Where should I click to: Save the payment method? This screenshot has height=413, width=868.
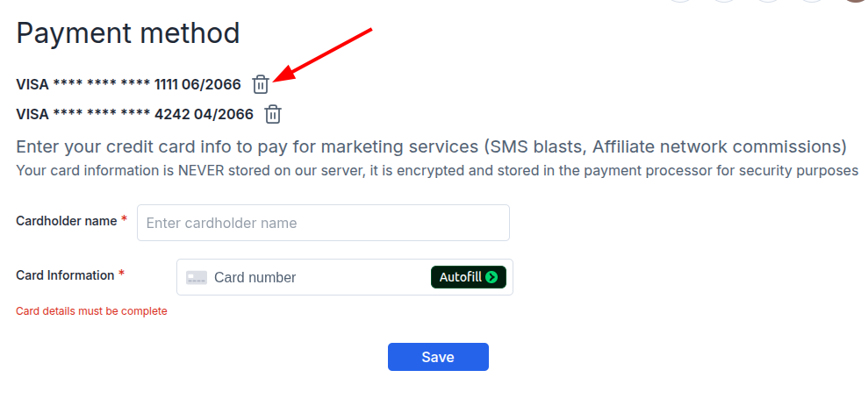coord(438,357)
